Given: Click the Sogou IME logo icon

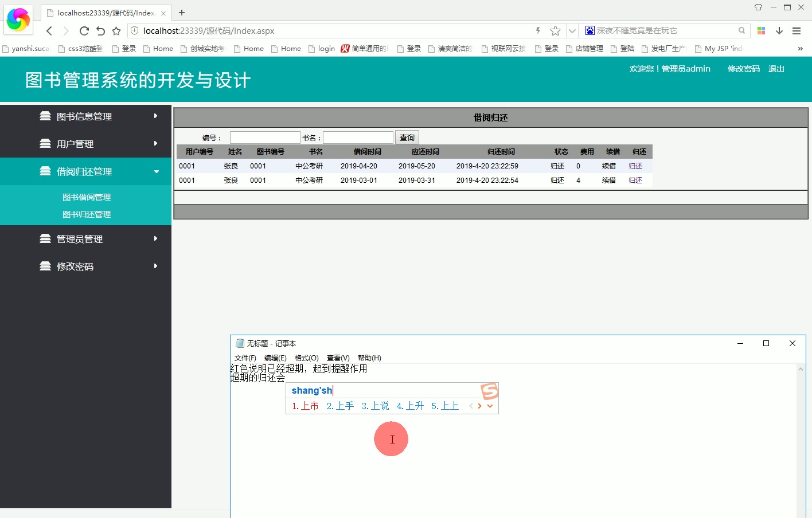Looking at the screenshot, I should [x=490, y=391].
